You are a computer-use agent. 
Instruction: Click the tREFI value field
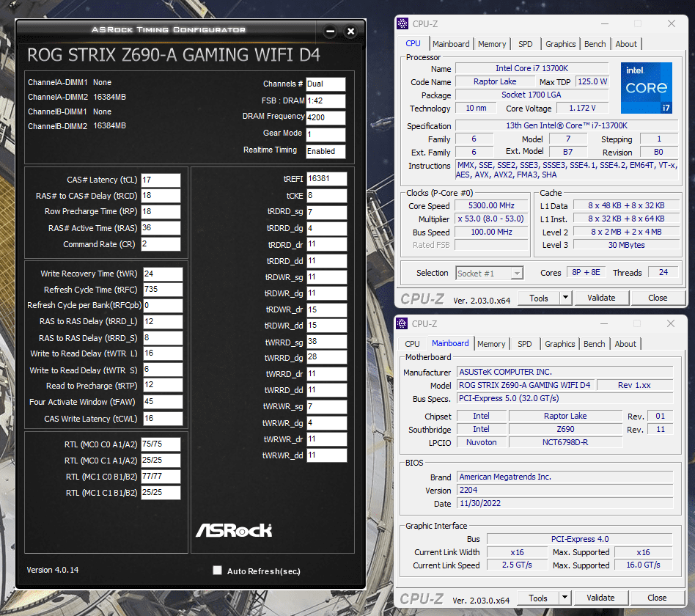(327, 179)
